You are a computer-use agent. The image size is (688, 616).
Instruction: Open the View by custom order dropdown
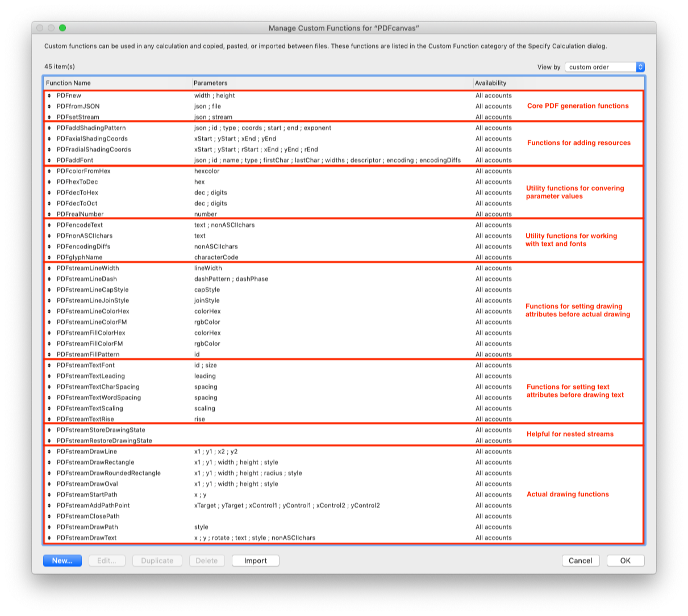pos(604,67)
